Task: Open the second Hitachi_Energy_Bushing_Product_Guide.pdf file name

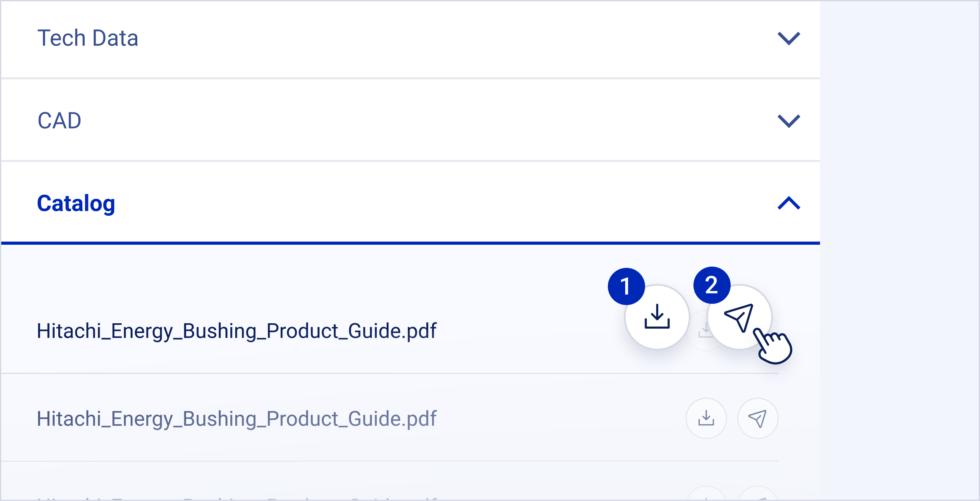Action: [x=237, y=419]
